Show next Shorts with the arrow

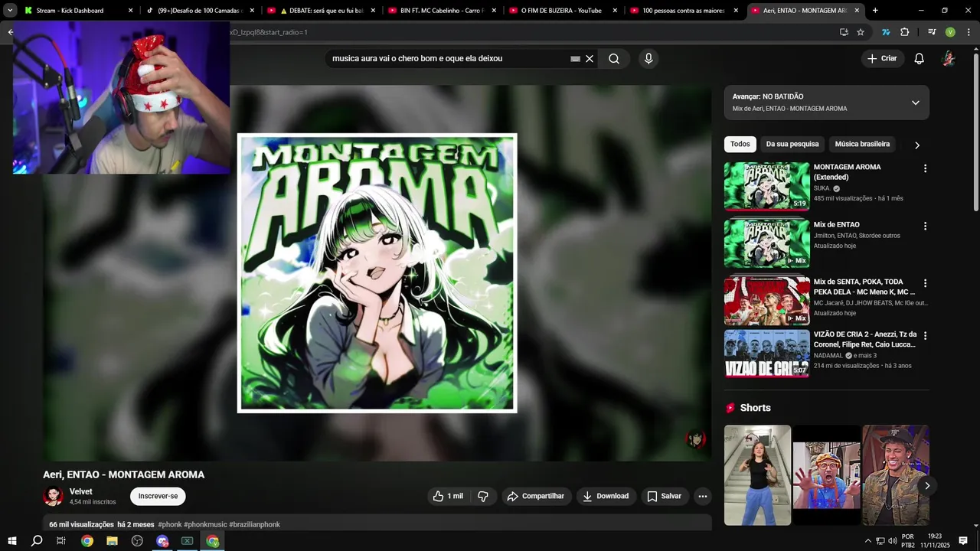927,486
